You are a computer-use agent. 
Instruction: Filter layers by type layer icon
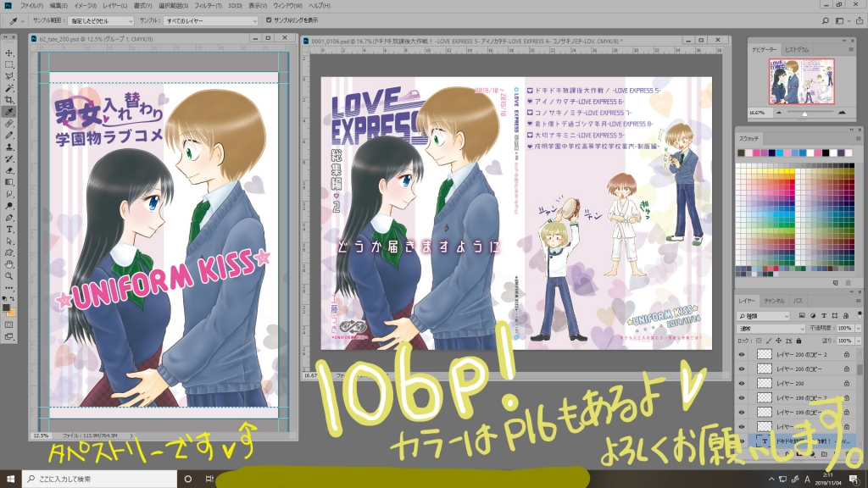(x=824, y=315)
